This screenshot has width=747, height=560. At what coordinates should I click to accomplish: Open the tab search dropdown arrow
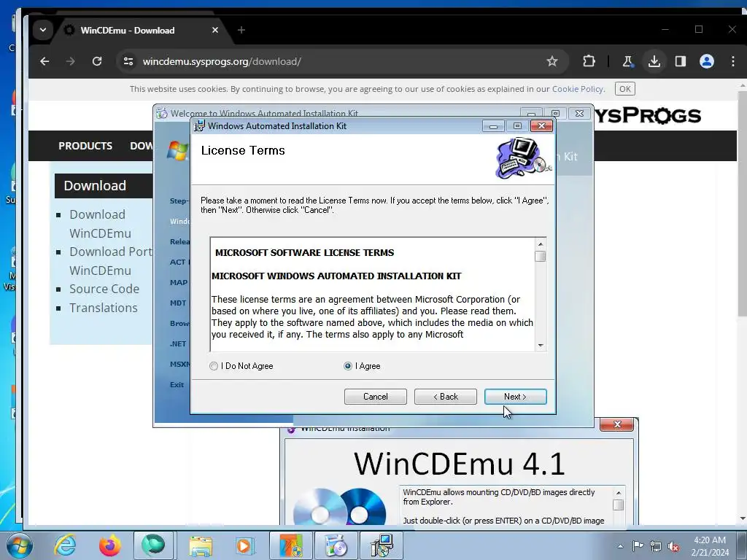43,30
